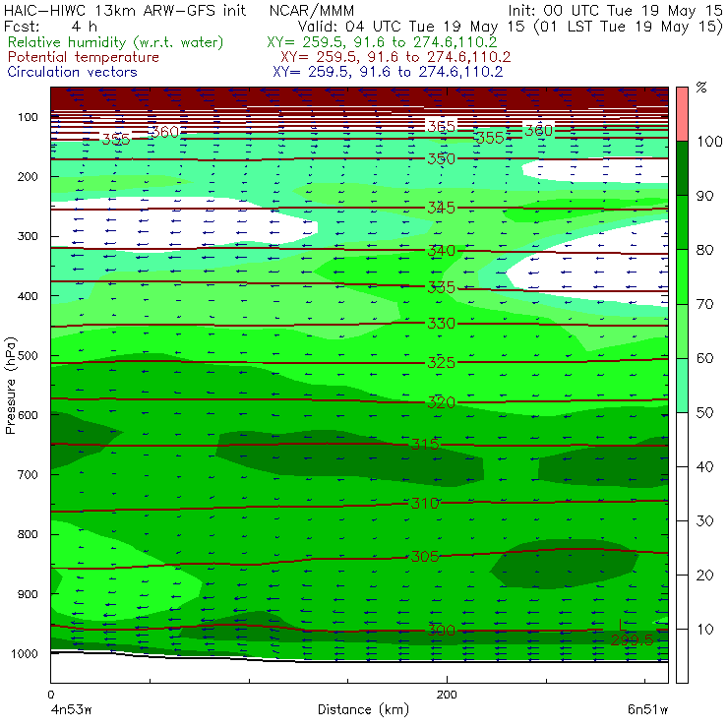Click the red 'Potential temperature' legend label
The width and height of the screenshot is (728, 728).
84,58
